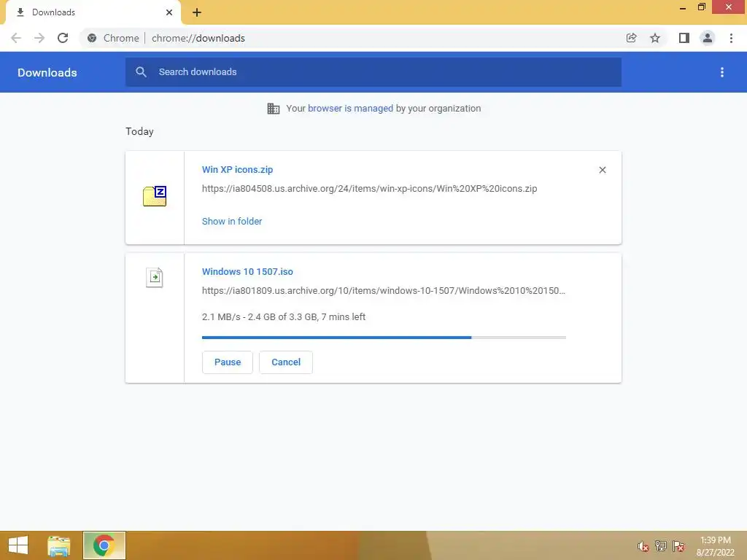Screen dimensions: 747x560
Task: Cancel the Windows 10 ISO download
Action: [x=286, y=362]
